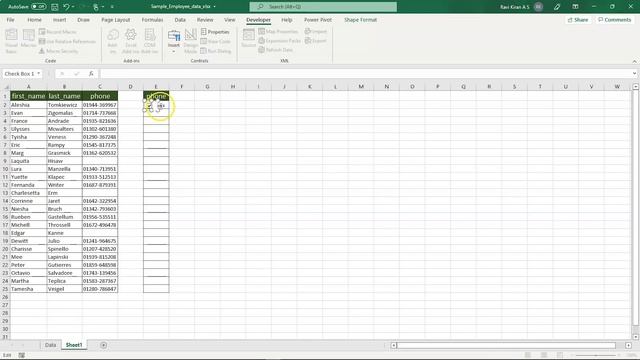Open Ribbon Display Options icon
Viewport: 640px width, 360px height.
coord(575,7)
